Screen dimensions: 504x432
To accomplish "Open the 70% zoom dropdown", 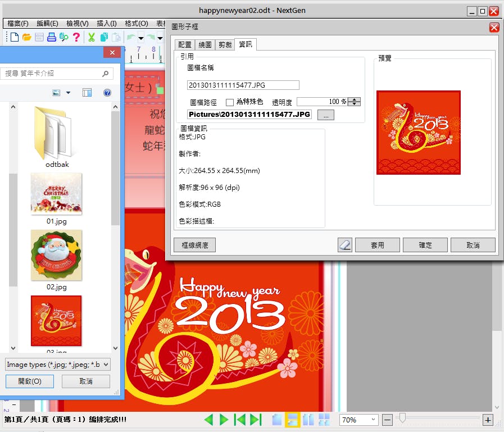I will pos(358,420).
